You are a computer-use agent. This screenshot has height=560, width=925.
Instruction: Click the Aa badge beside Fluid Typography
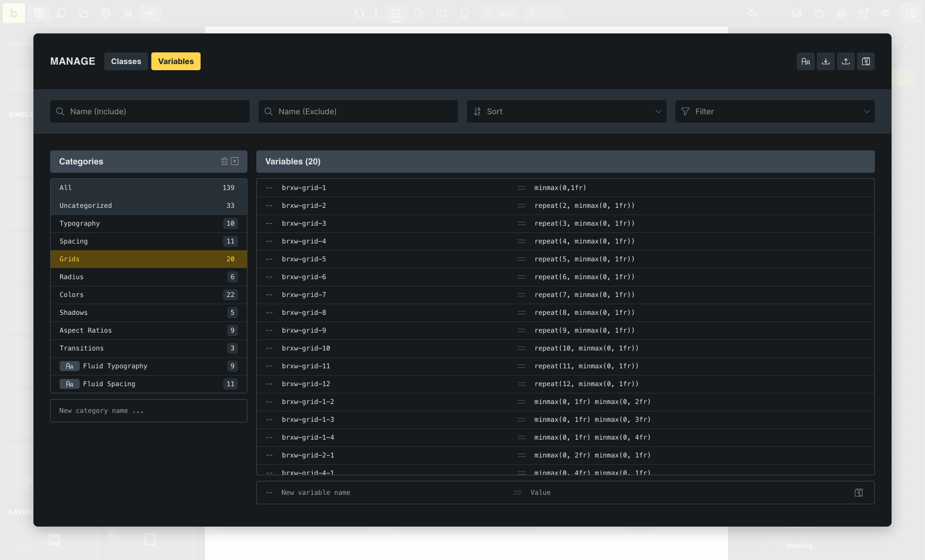point(69,366)
